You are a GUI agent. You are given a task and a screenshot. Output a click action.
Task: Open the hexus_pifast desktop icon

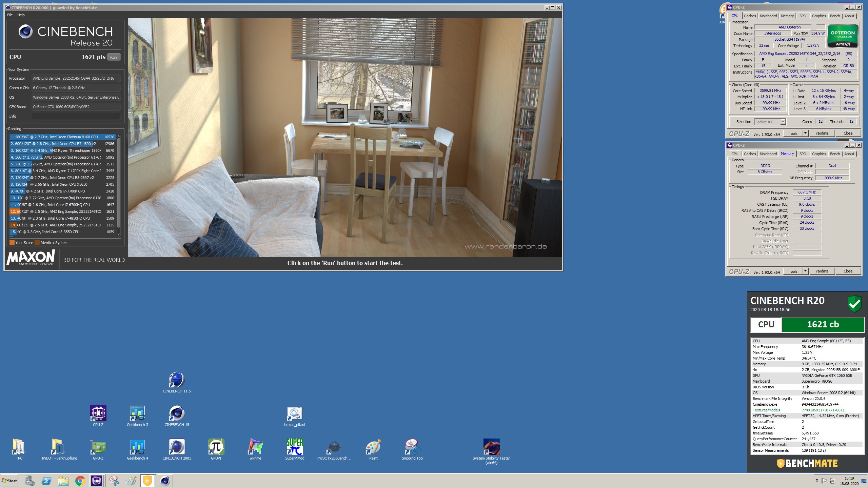[295, 416]
